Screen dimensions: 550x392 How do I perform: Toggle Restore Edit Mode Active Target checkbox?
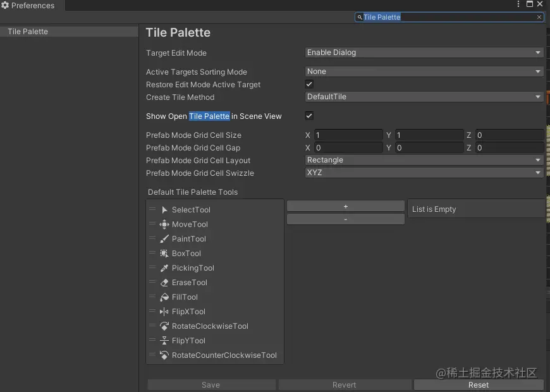click(309, 84)
